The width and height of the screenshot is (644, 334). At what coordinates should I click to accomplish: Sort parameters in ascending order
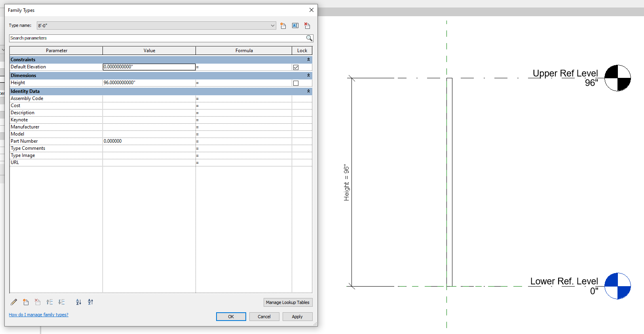(79, 302)
